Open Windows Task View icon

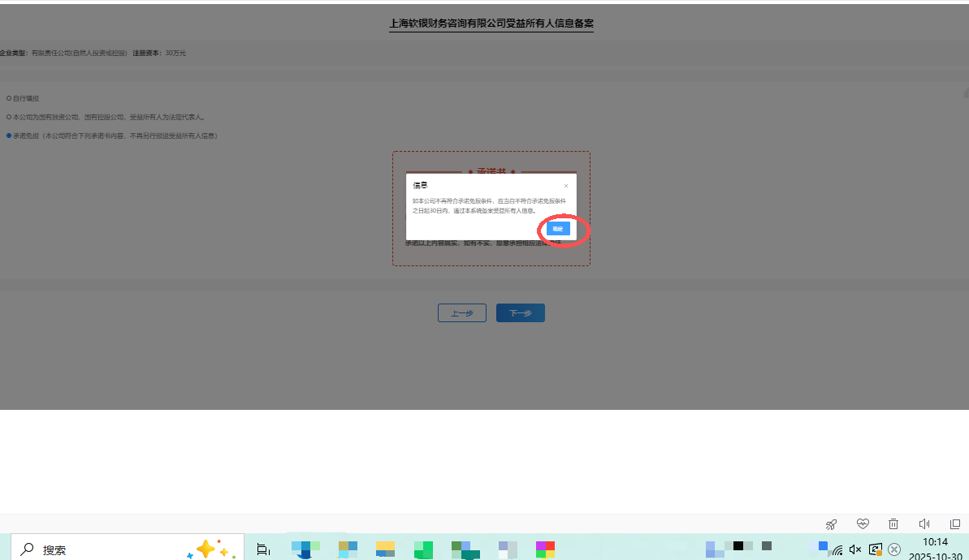tap(263, 549)
